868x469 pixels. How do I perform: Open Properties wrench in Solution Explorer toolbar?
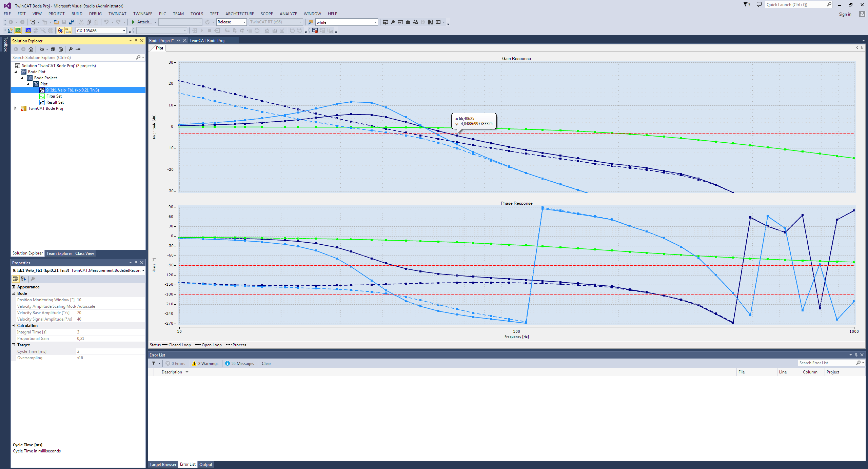71,49
